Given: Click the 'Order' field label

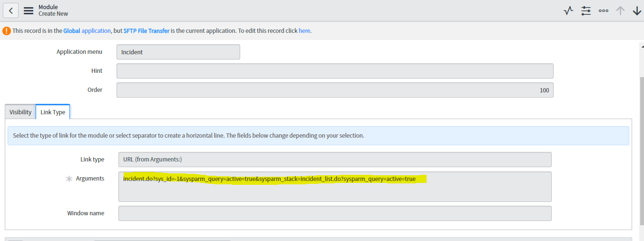Looking at the screenshot, I should pyautogui.click(x=95, y=90).
